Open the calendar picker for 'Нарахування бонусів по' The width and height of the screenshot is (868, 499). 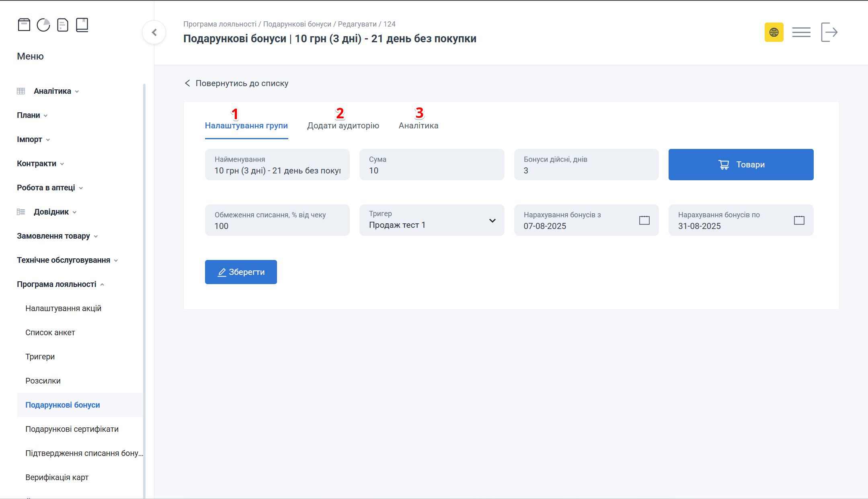click(798, 220)
